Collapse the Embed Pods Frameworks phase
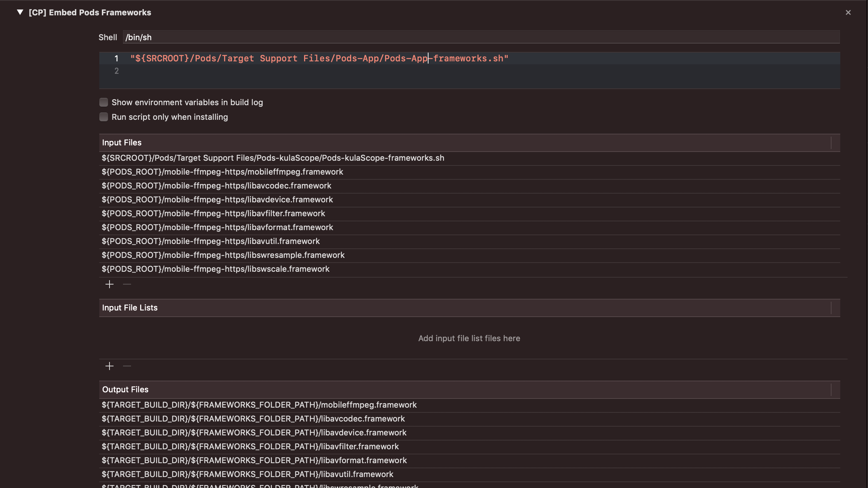The width and height of the screenshot is (868, 488). (20, 12)
